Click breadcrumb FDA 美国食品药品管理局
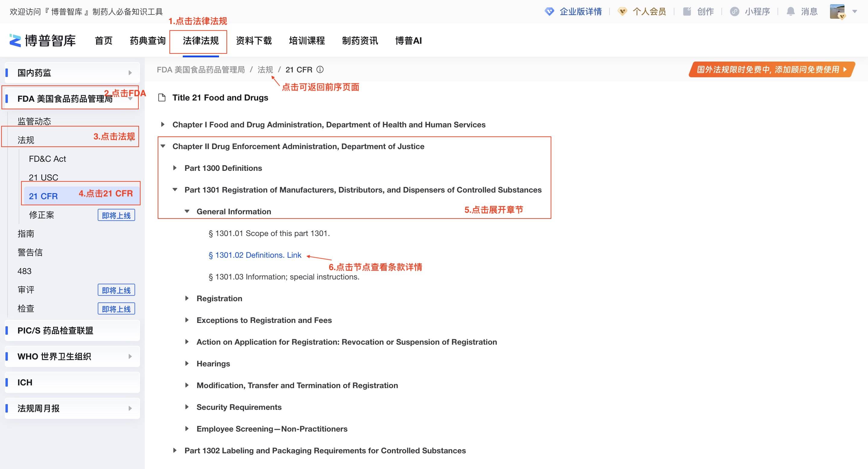 click(x=201, y=70)
